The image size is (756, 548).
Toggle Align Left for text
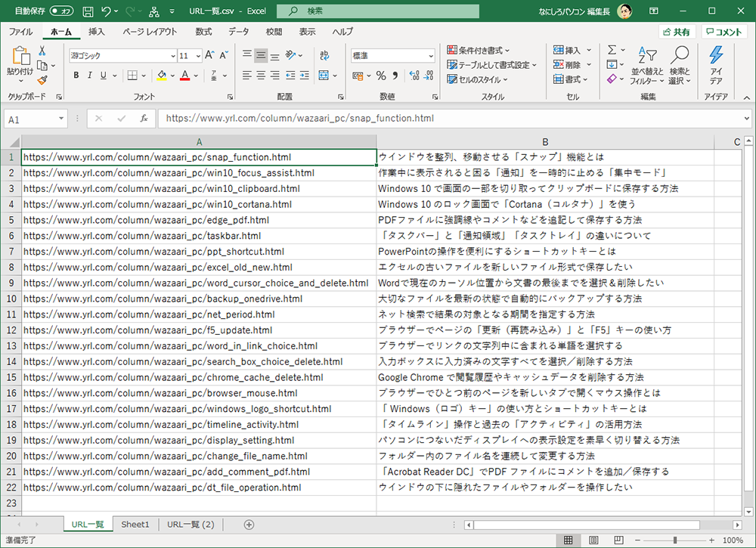coord(247,75)
